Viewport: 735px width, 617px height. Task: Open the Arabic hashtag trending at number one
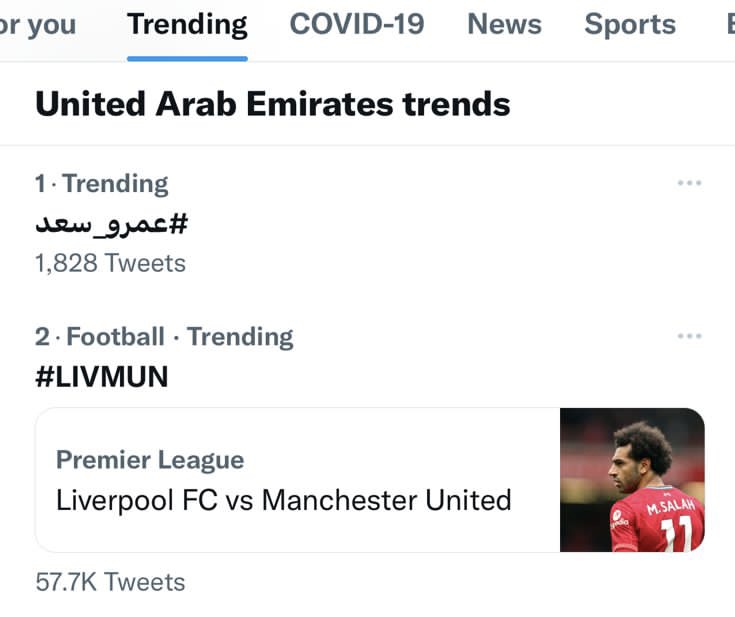111,224
